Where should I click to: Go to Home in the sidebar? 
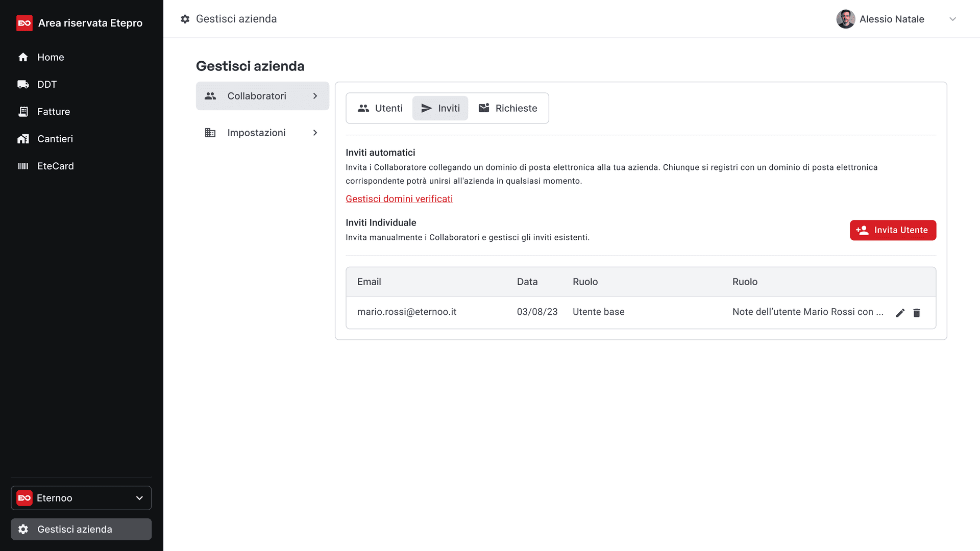click(50, 57)
